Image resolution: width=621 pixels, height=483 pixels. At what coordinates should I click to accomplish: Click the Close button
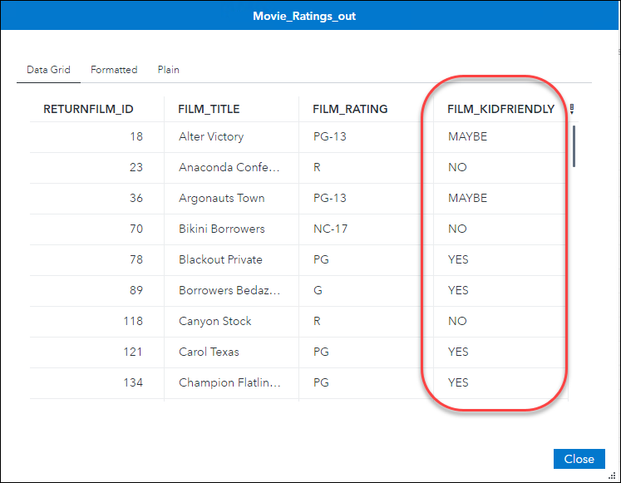(x=579, y=459)
